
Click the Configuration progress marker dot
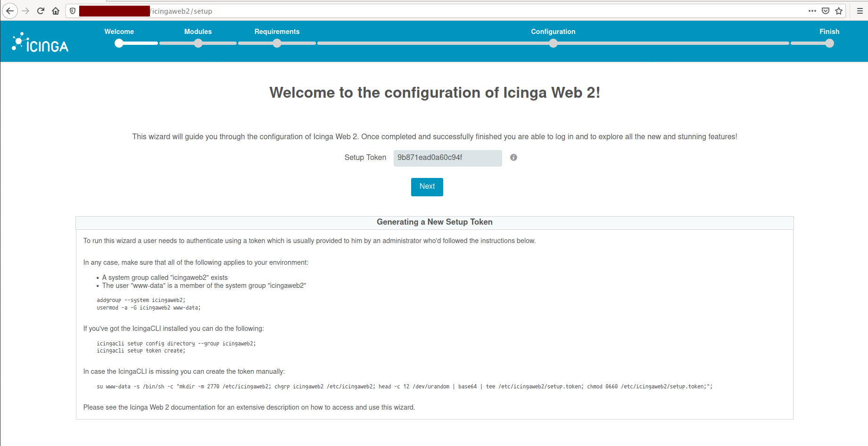click(x=554, y=43)
